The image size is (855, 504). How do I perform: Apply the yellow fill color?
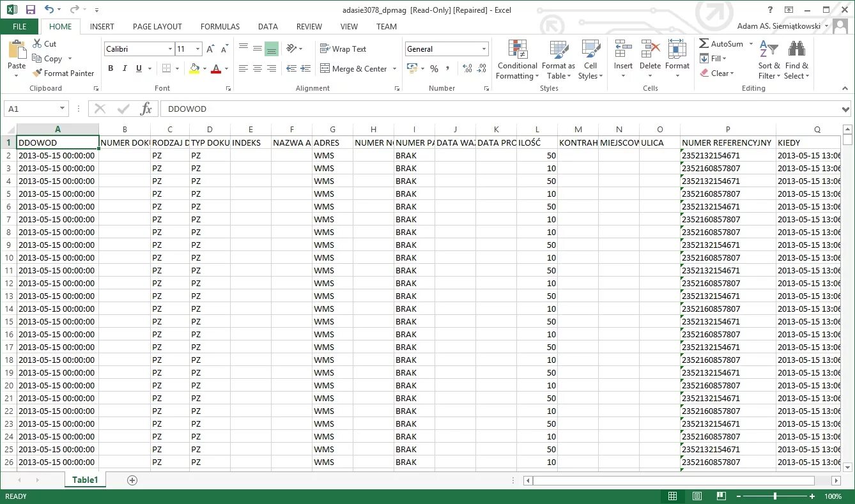click(194, 68)
